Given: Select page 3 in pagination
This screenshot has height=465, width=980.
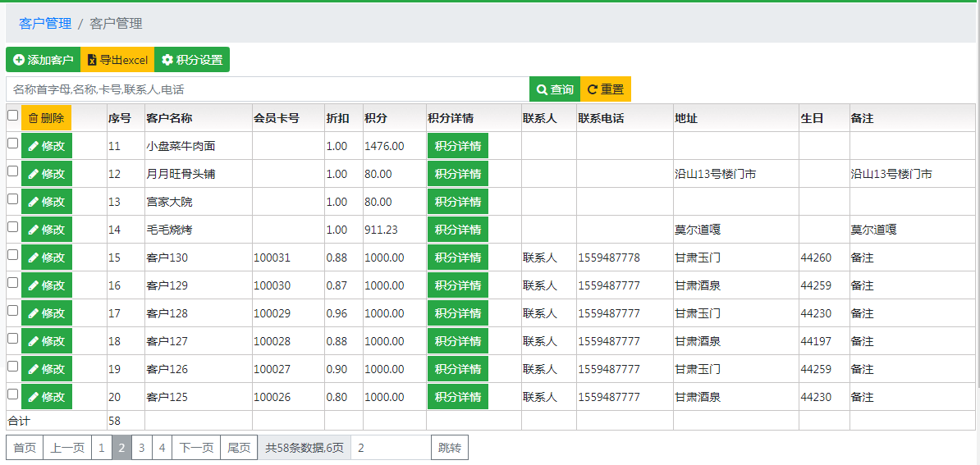Looking at the screenshot, I should tap(142, 448).
